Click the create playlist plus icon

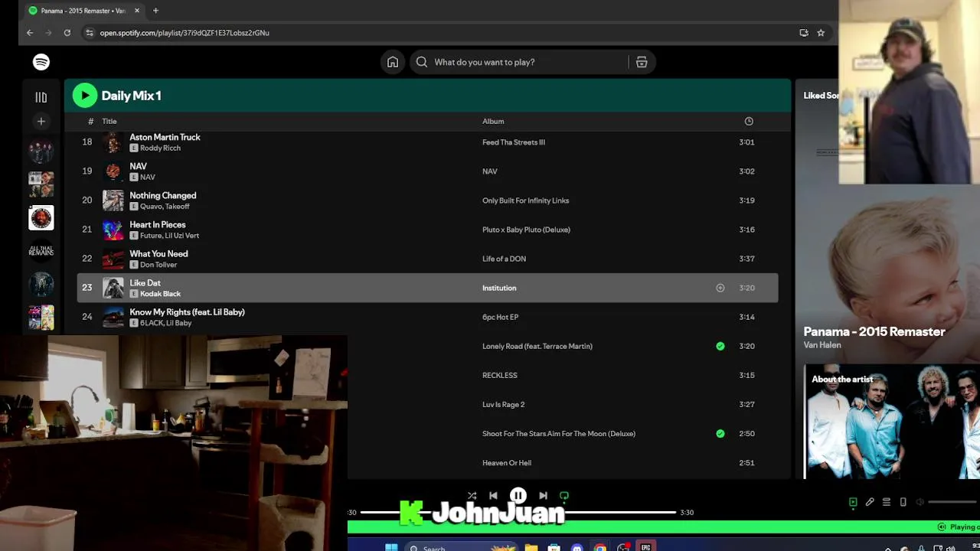[41, 121]
